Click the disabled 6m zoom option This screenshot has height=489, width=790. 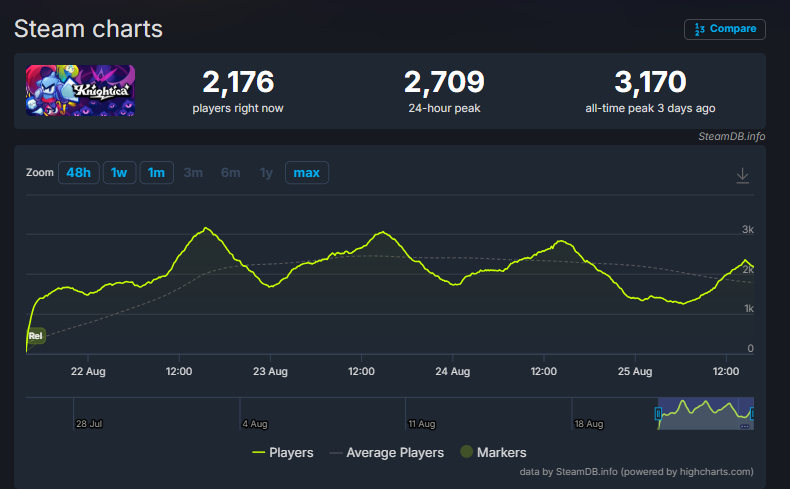click(231, 173)
